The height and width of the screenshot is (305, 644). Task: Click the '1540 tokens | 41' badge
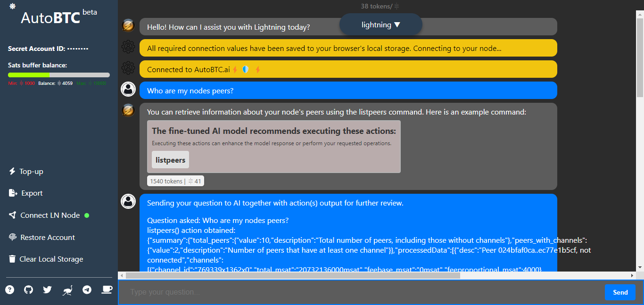pyautogui.click(x=175, y=181)
